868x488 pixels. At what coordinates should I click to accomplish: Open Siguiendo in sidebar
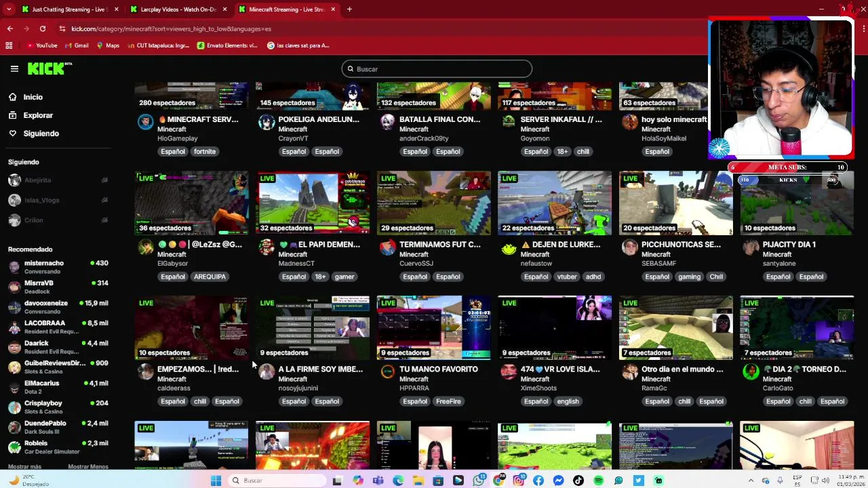pos(41,134)
